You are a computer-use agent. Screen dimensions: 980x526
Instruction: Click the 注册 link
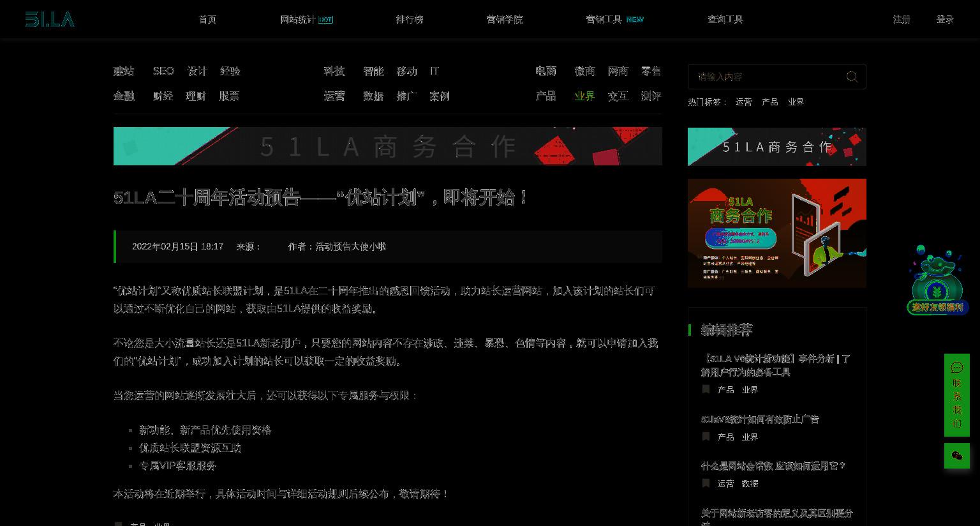(902, 19)
